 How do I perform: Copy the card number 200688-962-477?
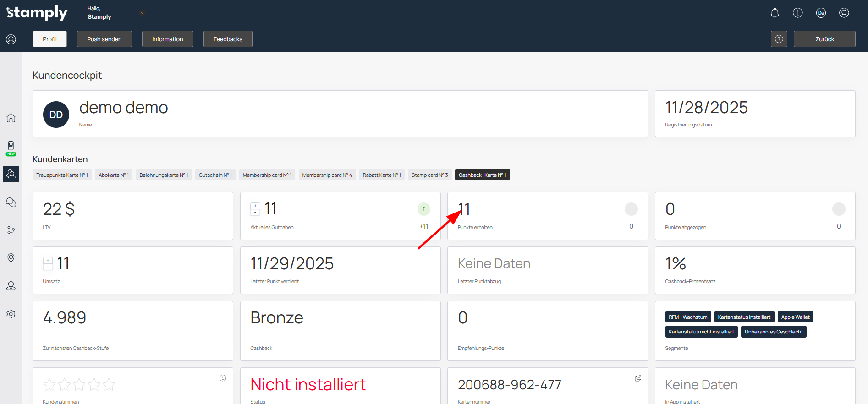[x=638, y=378]
